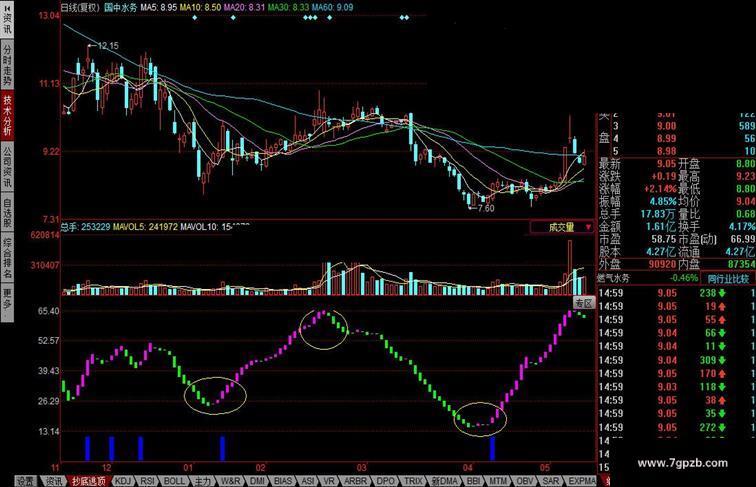Viewport: 756px width, 487px height.
Task: Click the 90920 外盘 value
Action: click(x=662, y=264)
